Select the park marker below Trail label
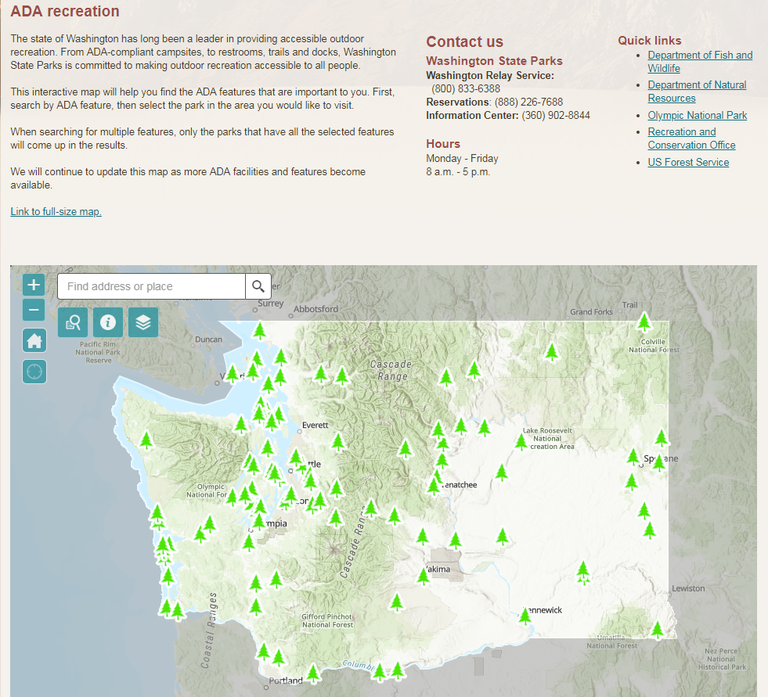The image size is (768, 697). click(644, 322)
